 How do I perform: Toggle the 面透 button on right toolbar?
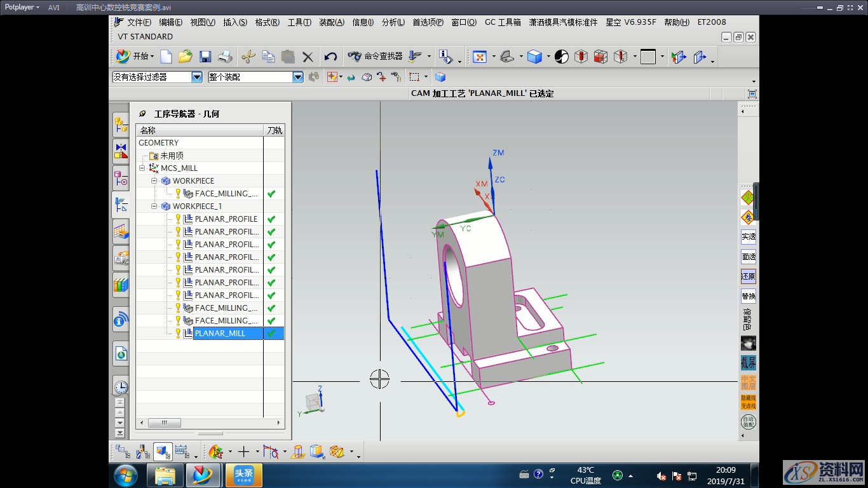[748, 257]
